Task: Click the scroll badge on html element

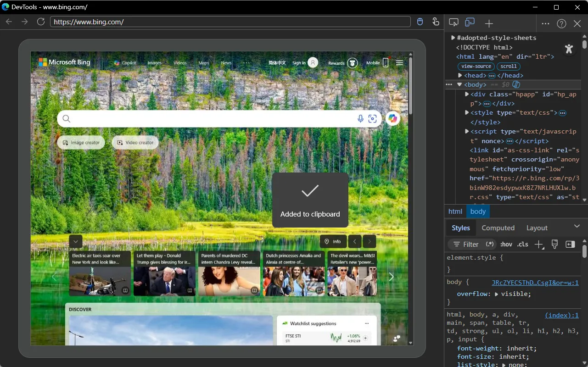Action: [509, 66]
